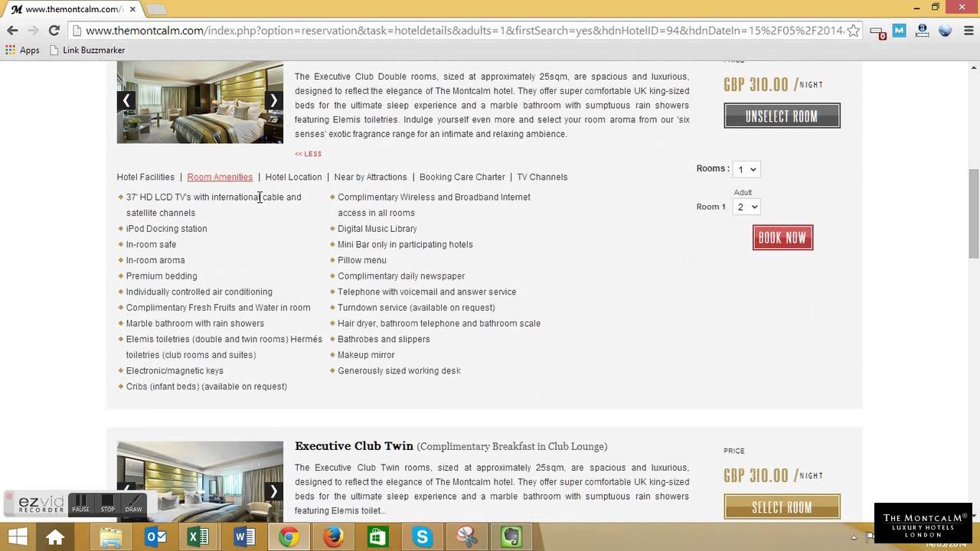Click the 'Electronic/magnetic keys' amenity text
The image size is (980, 551).
(x=175, y=371)
